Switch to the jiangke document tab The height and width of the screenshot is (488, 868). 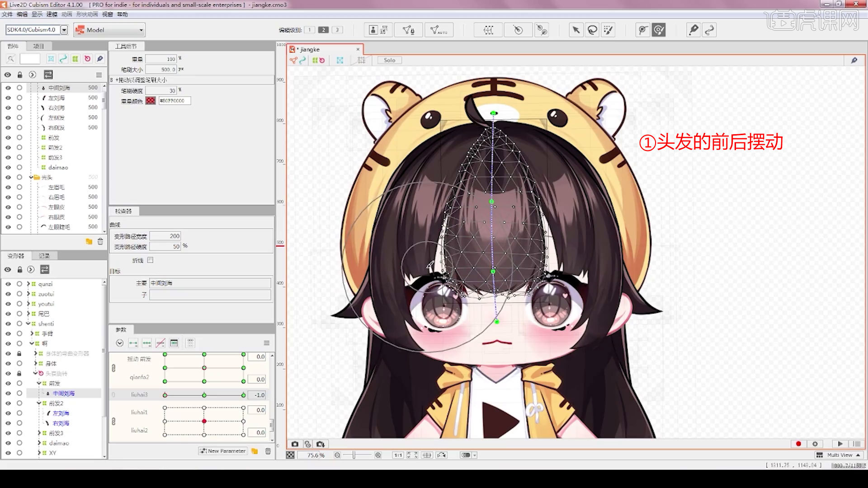click(x=325, y=49)
